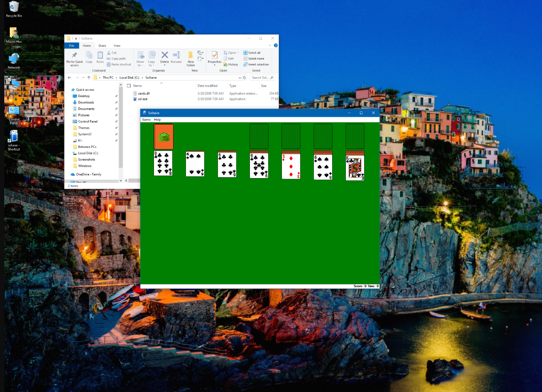Expand the address bar history dropdown

tap(239, 78)
